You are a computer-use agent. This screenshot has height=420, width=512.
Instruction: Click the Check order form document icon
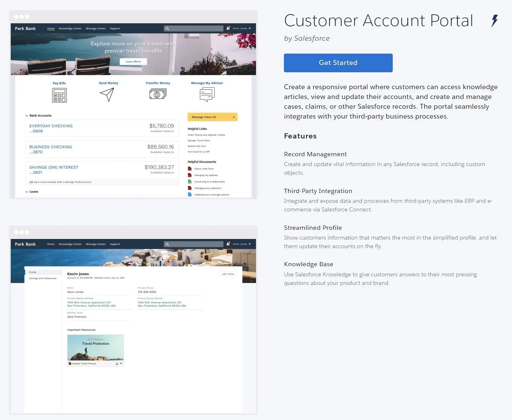[189, 169]
